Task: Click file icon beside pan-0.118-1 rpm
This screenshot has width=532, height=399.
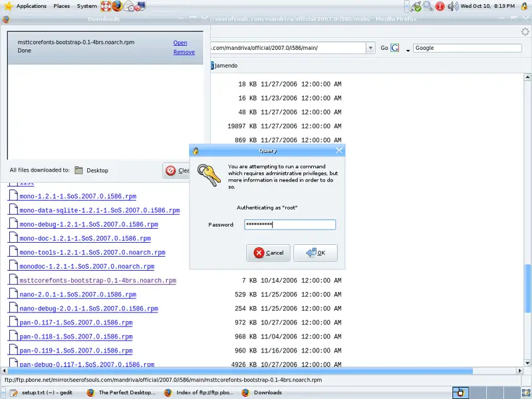Action: pos(13,335)
